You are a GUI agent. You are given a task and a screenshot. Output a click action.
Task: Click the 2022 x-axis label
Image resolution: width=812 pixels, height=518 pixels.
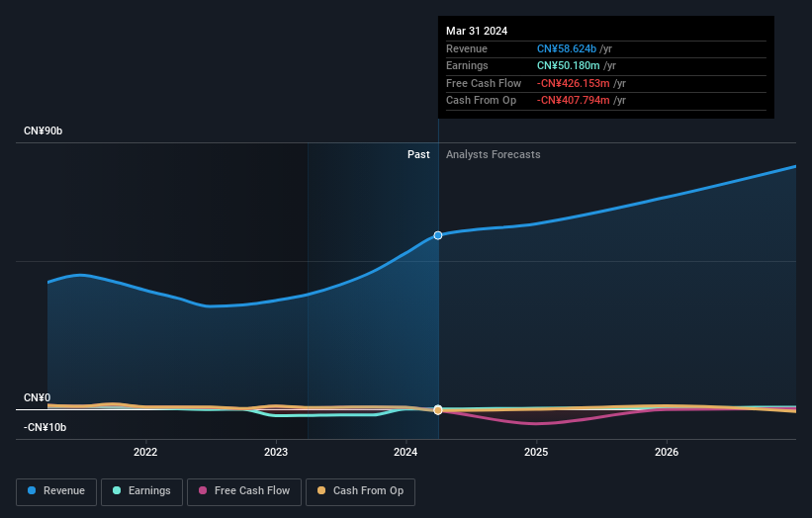(145, 452)
